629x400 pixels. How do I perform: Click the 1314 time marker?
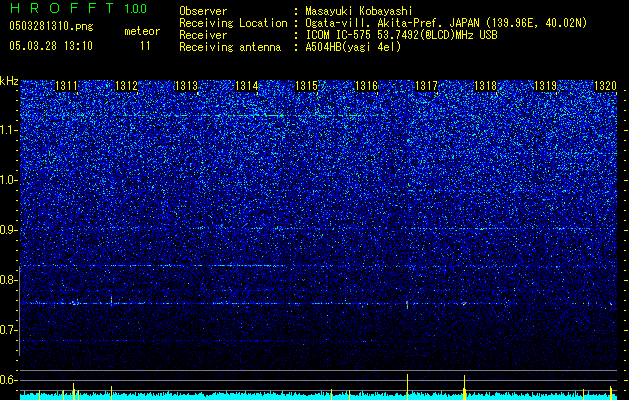tap(246, 86)
